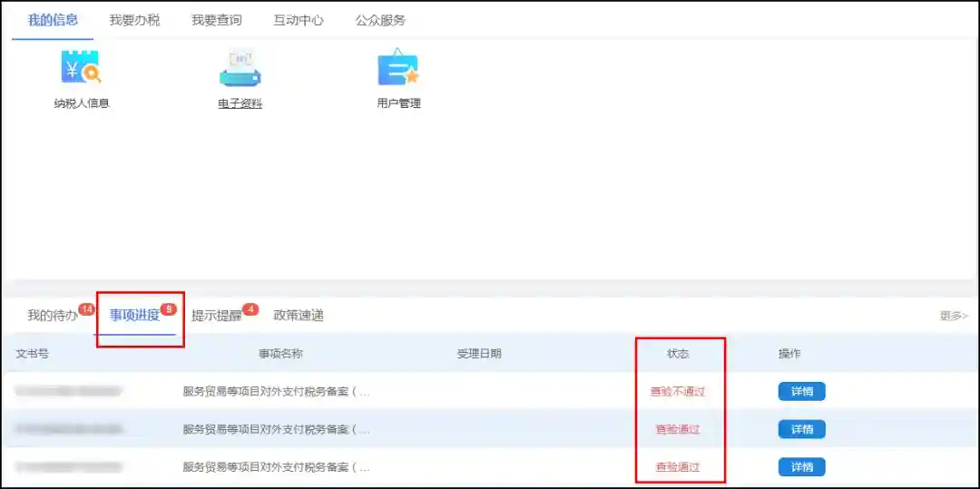Select the 互动中心 tab
Image resolution: width=980 pixels, height=489 pixels.
click(x=299, y=20)
